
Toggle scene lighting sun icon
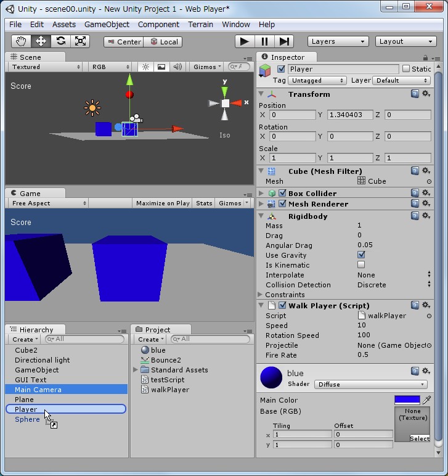[x=145, y=67]
